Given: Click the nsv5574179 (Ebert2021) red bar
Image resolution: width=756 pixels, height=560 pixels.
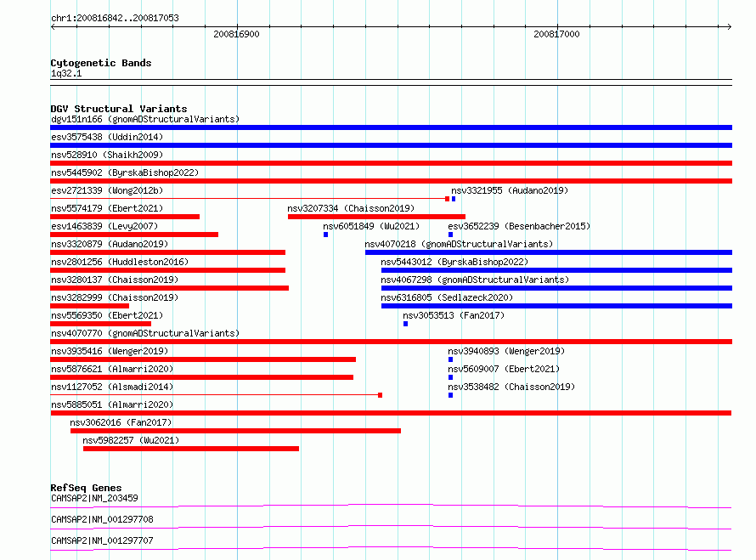Looking at the screenshot, I should (x=125, y=217).
